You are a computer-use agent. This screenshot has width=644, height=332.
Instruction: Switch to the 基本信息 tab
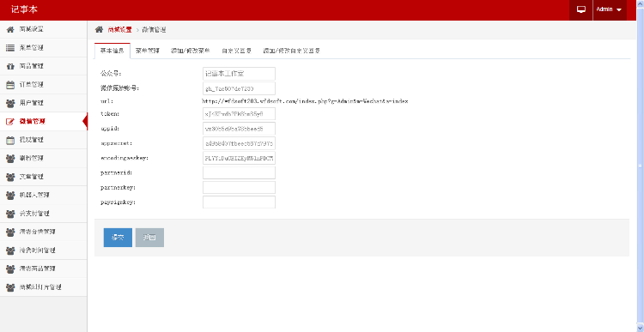[112, 51]
